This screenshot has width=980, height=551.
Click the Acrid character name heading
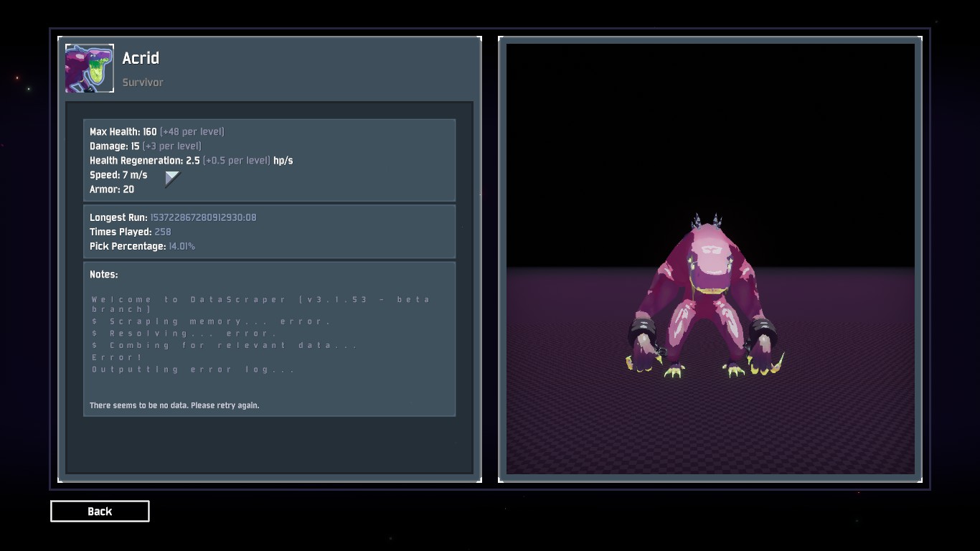click(x=141, y=58)
